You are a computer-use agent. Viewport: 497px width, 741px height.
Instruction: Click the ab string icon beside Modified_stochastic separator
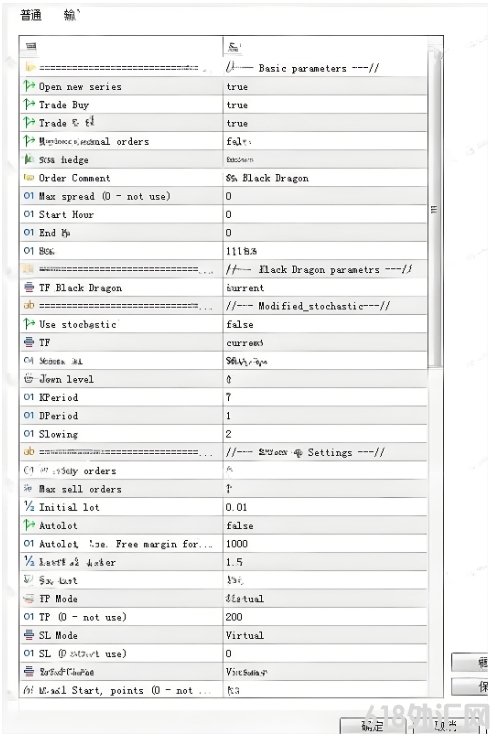pos(29,306)
